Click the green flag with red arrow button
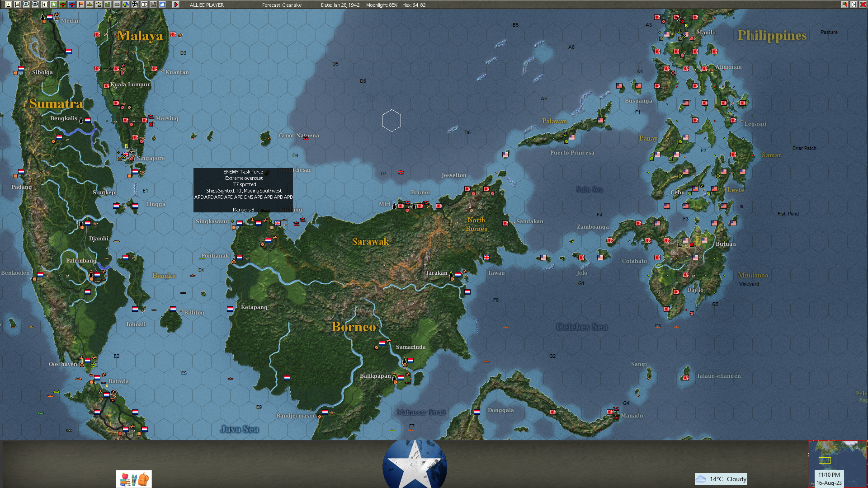The image size is (868, 488). tap(844, 5)
